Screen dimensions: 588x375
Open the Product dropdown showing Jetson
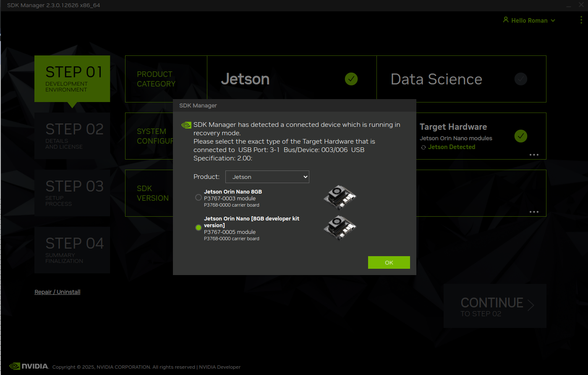click(267, 177)
